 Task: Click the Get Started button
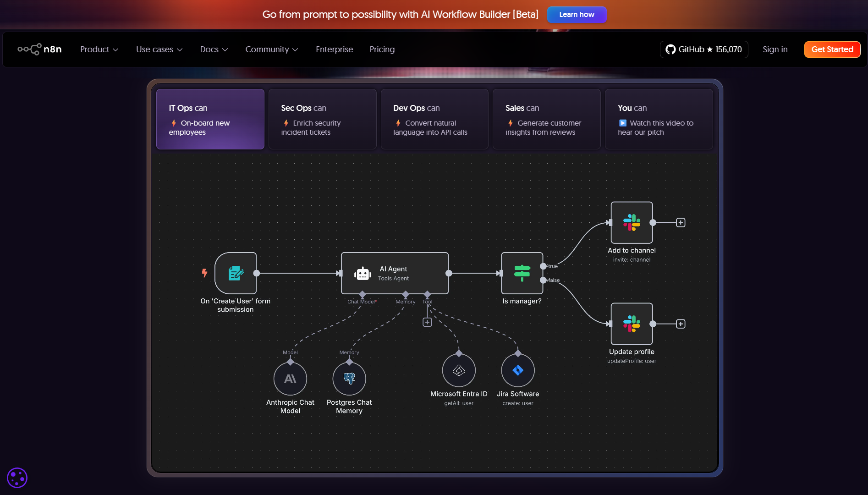click(x=832, y=49)
